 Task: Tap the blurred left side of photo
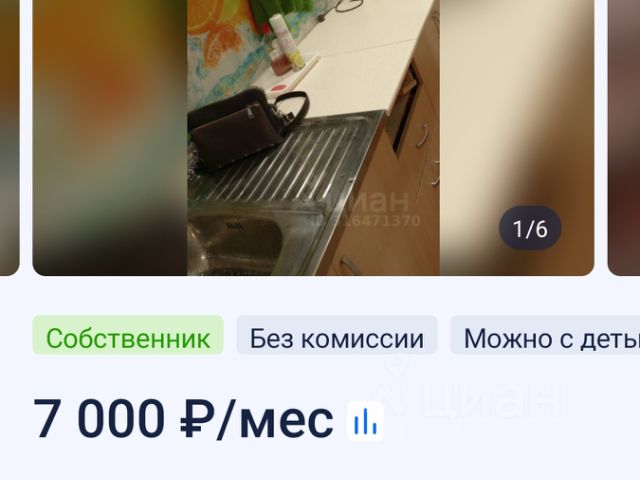[x=110, y=138]
